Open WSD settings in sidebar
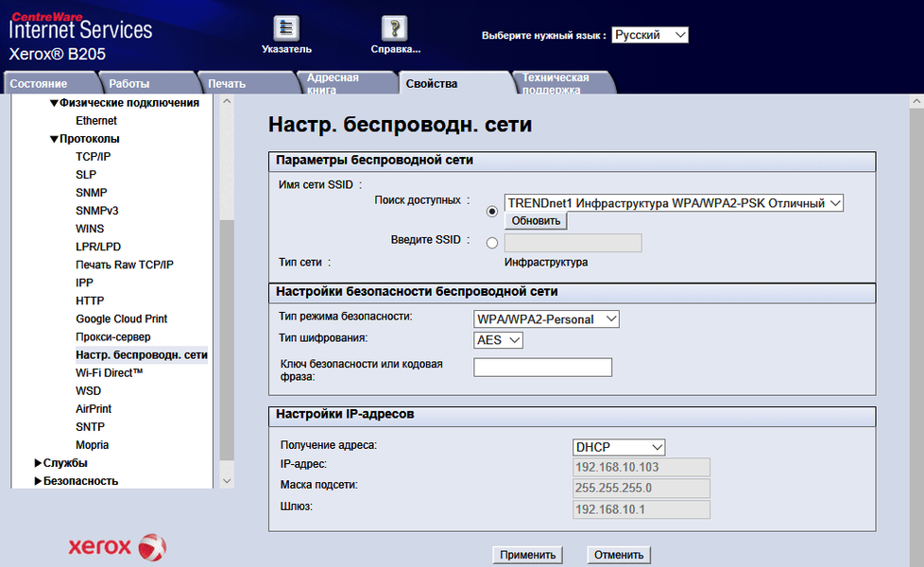The width and height of the screenshot is (924, 567). (x=89, y=391)
